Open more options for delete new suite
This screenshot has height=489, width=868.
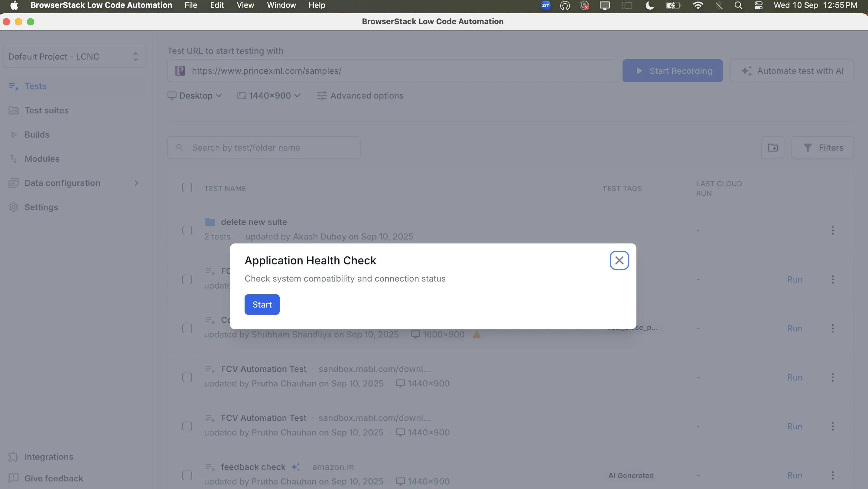click(x=833, y=230)
